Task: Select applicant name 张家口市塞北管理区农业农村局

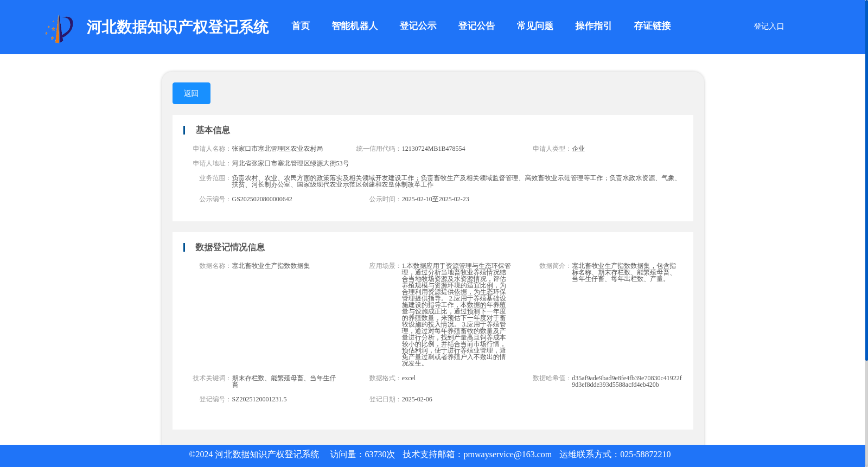Action: [x=277, y=149]
